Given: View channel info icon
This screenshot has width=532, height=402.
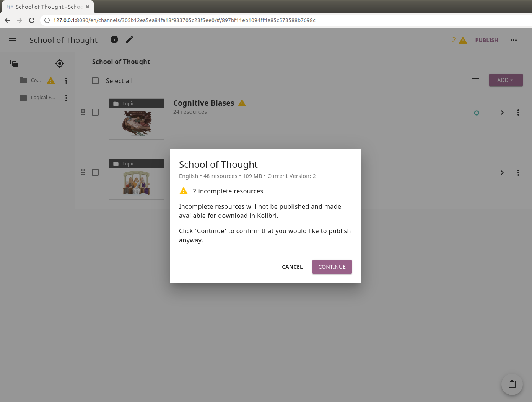Looking at the screenshot, I should pos(114,39).
